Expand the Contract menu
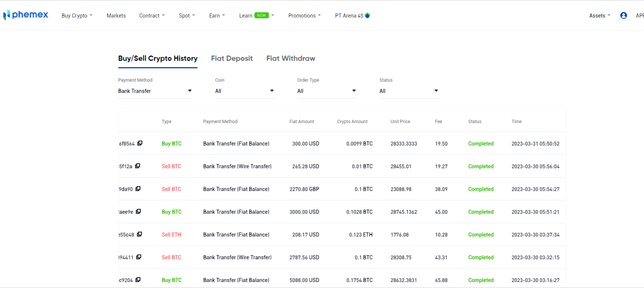The height and width of the screenshot is (288, 644). point(152,16)
